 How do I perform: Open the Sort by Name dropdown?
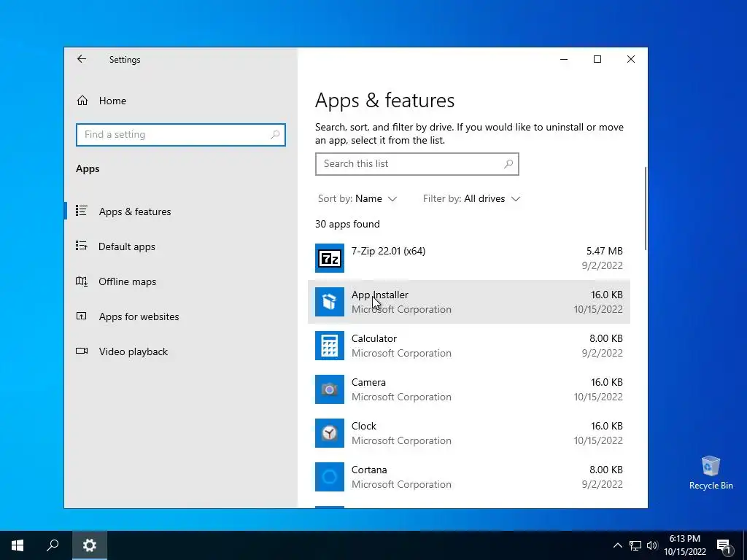tap(357, 198)
